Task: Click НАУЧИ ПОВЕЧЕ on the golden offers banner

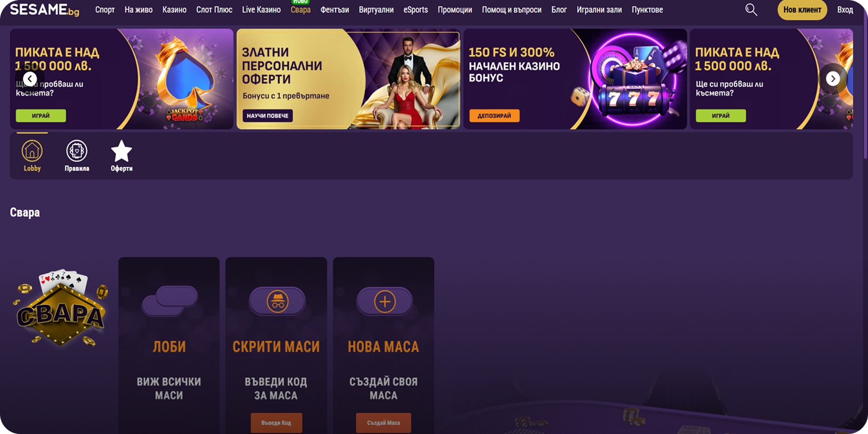Action: click(x=267, y=116)
